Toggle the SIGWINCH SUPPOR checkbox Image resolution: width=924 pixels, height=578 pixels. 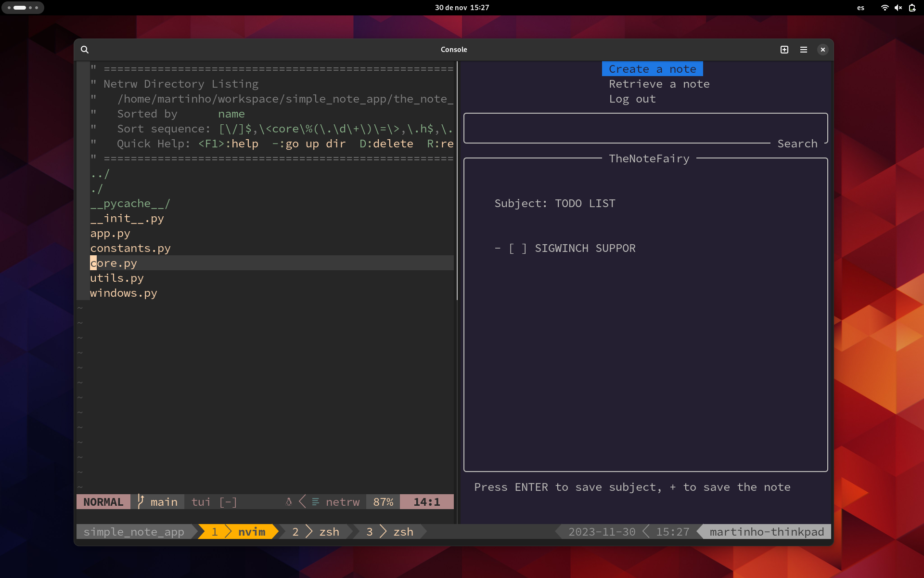[518, 249]
